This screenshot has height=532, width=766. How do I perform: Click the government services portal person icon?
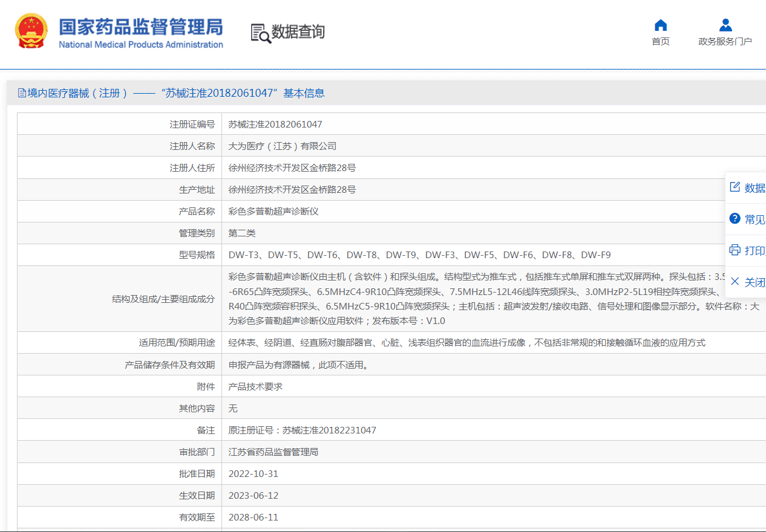[725, 25]
